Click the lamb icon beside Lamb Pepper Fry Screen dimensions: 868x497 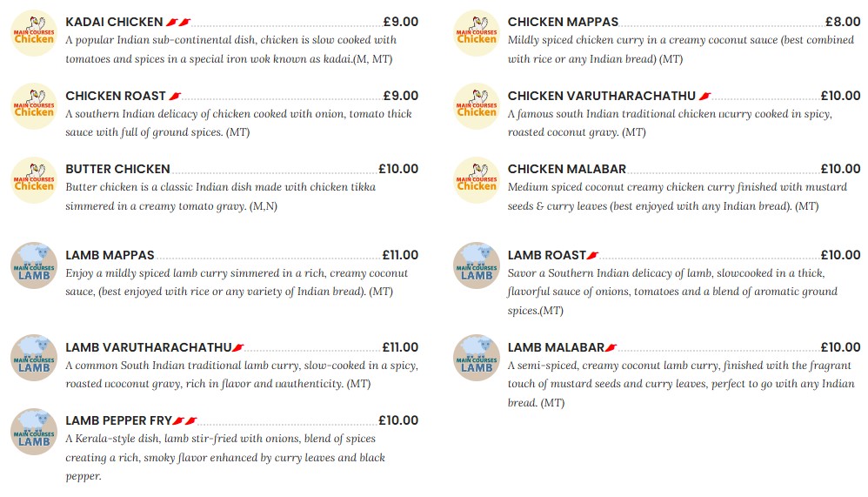[34, 432]
